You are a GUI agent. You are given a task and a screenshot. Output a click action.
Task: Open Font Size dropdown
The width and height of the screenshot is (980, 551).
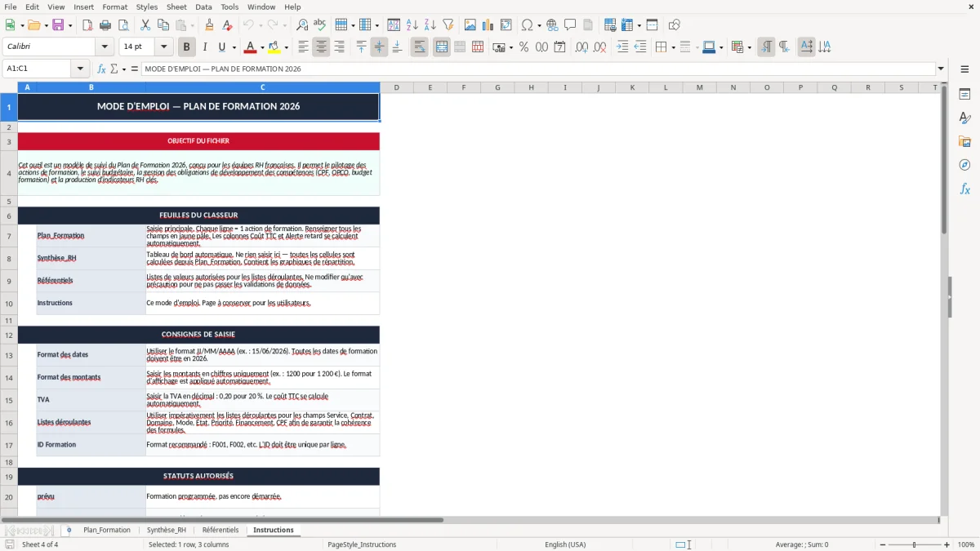pos(163,47)
